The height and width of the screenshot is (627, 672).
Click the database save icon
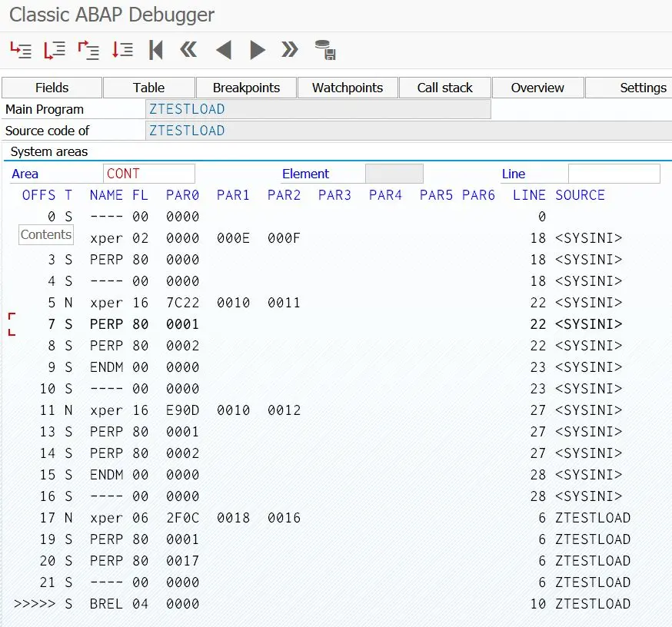(325, 50)
